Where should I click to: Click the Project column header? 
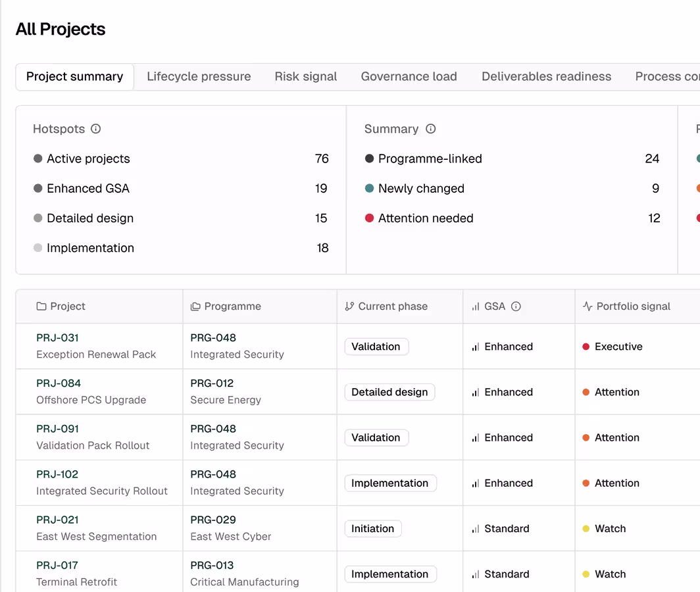tap(99, 307)
